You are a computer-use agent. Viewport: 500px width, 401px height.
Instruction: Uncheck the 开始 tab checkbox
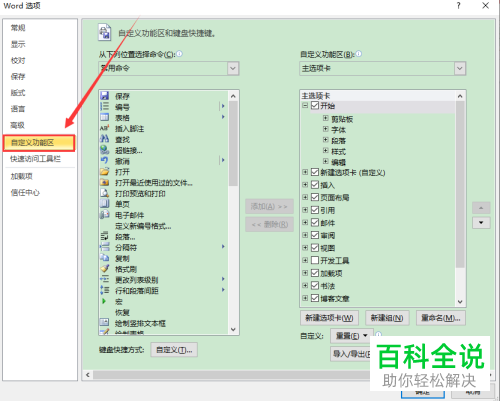tap(315, 106)
